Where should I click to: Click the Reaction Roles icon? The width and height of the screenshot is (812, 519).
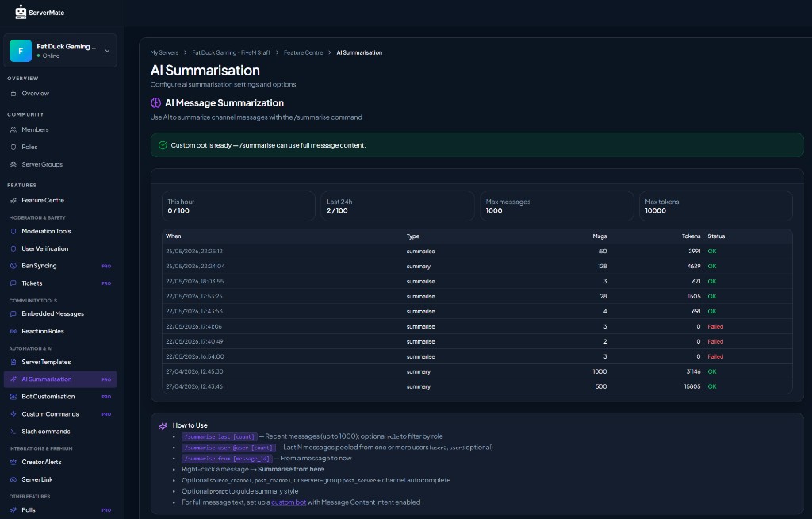coord(13,331)
